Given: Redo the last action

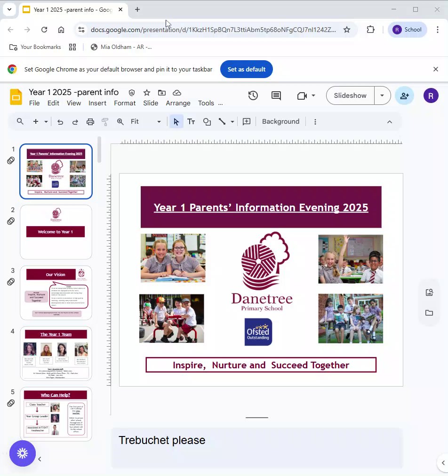Looking at the screenshot, I should (x=75, y=122).
